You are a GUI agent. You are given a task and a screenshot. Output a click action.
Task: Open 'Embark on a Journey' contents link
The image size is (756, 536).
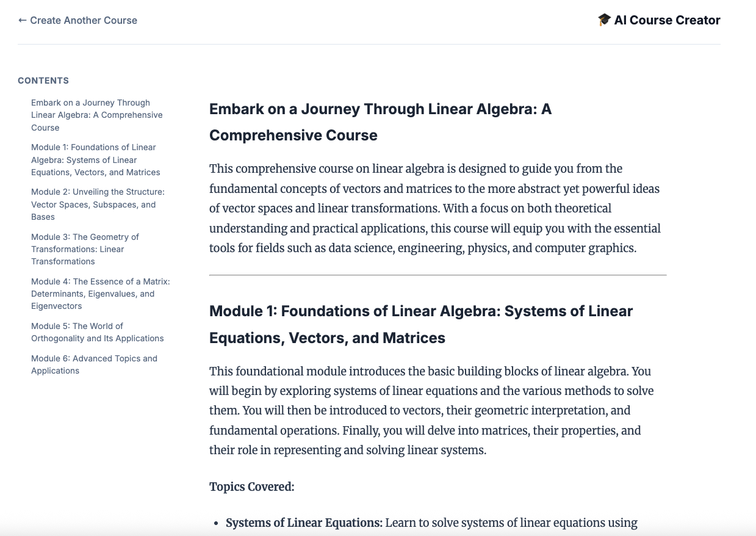click(96, 115)
